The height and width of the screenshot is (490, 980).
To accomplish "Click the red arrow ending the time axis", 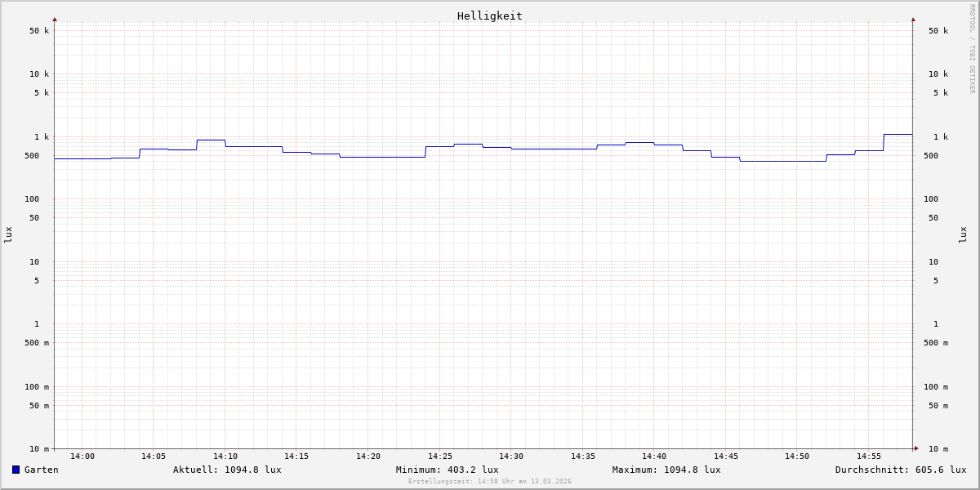I will coord(916,448).
